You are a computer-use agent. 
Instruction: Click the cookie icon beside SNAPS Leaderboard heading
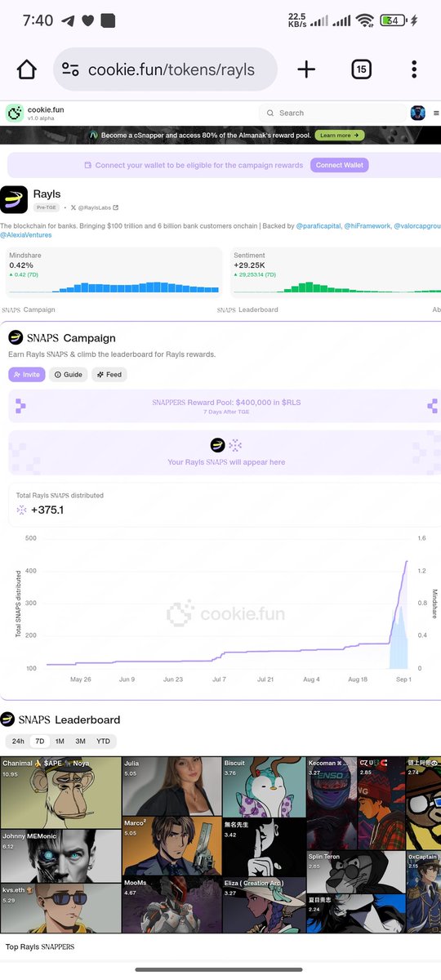pyautogui.click(x=7, y=719)
